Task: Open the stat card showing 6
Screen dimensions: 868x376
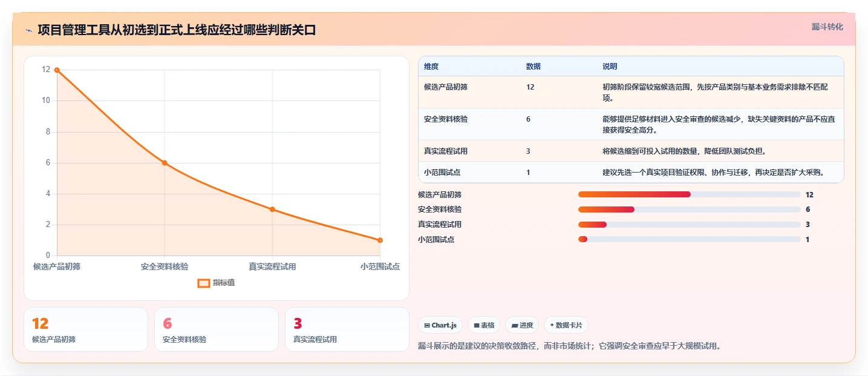Action: [217, 329]
